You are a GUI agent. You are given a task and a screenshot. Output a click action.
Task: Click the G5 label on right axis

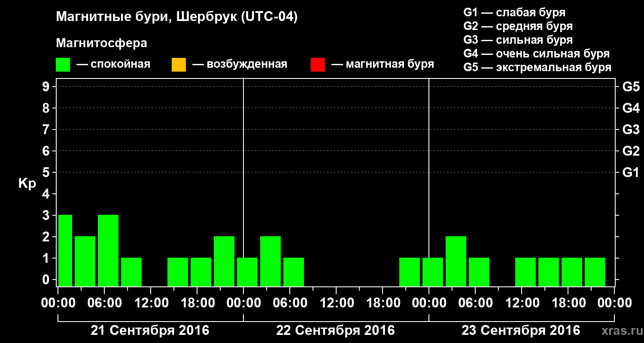pos(631,87)
